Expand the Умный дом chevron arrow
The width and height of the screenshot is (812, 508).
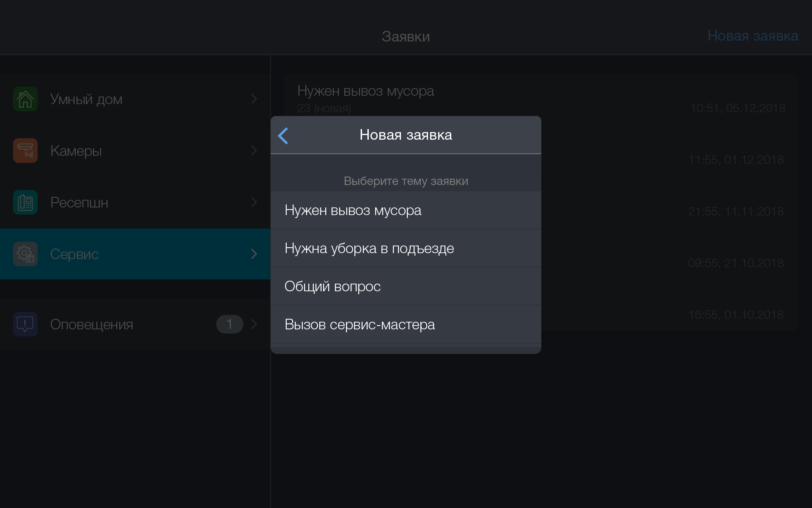click(254, 99)
